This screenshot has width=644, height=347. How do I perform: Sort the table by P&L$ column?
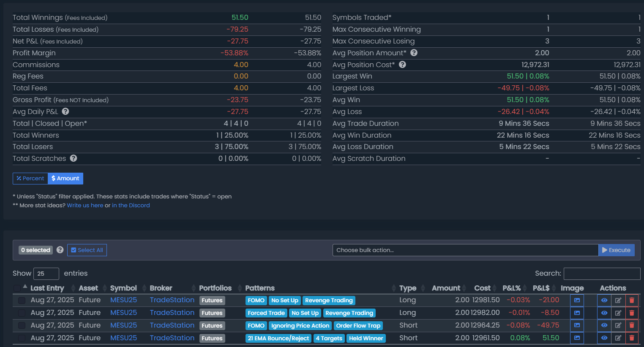pos(541,288)
